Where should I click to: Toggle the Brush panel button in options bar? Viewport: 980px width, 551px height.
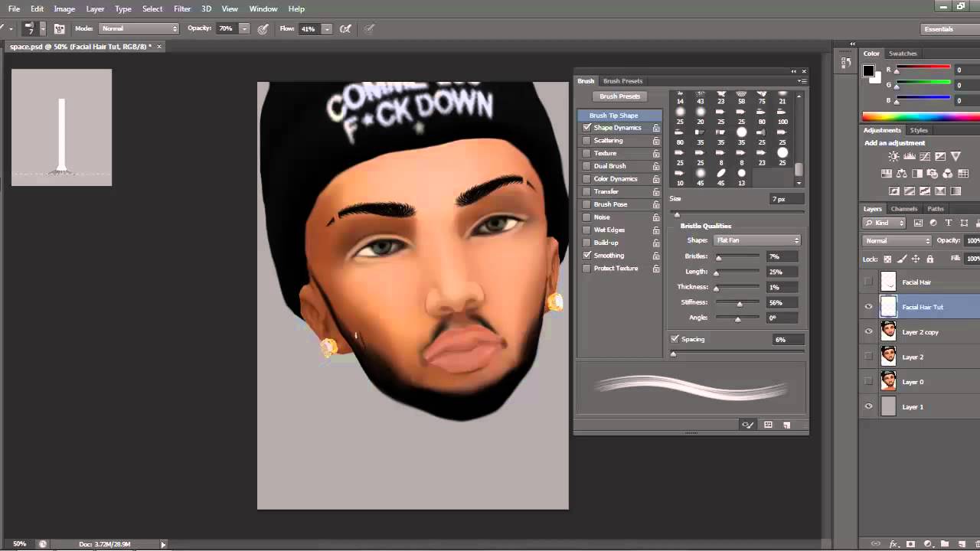click(59, 28)
